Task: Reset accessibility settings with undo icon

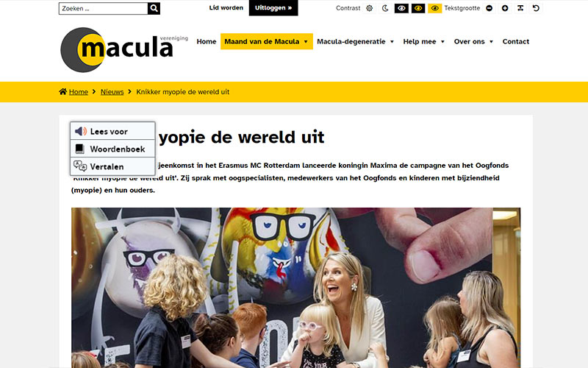Action: tap(536, 8)
